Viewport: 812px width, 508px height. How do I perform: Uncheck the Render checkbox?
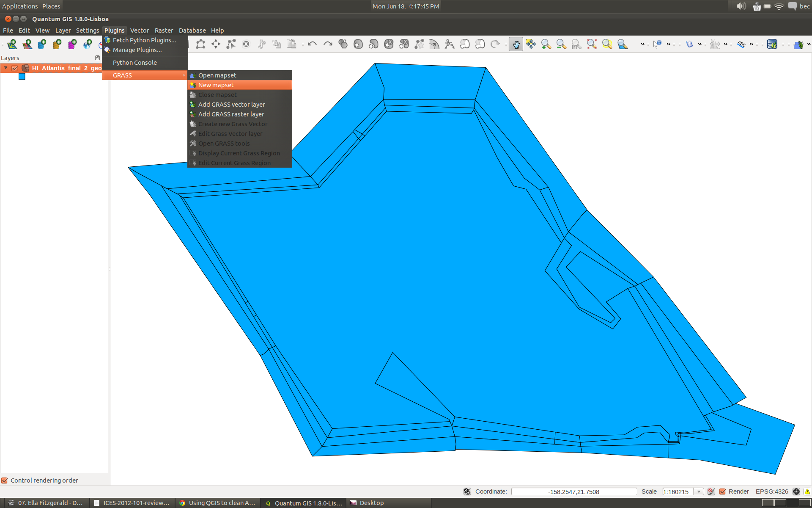pos(723,491)
